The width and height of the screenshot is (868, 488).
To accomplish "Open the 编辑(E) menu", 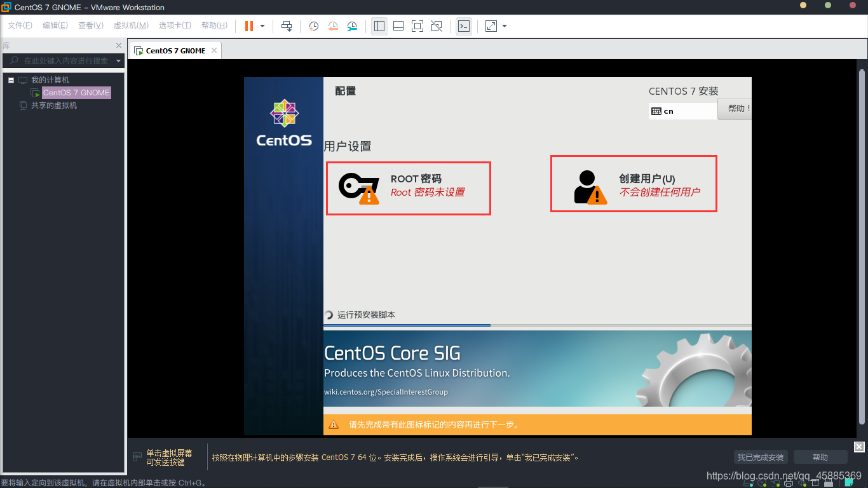I will point(55,25).
